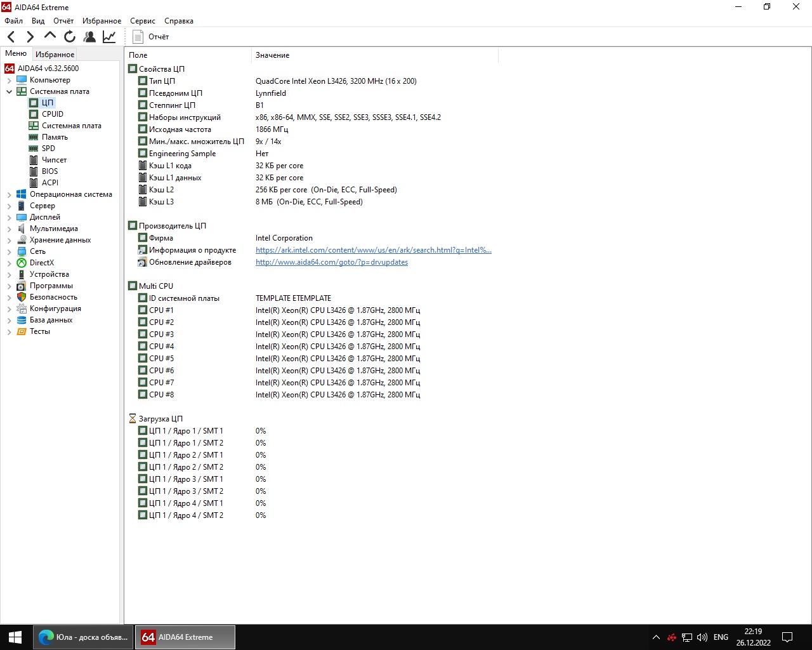Click the Устройства device icon
This screenshot has width=812, height=650.
(x=22, y=274)
